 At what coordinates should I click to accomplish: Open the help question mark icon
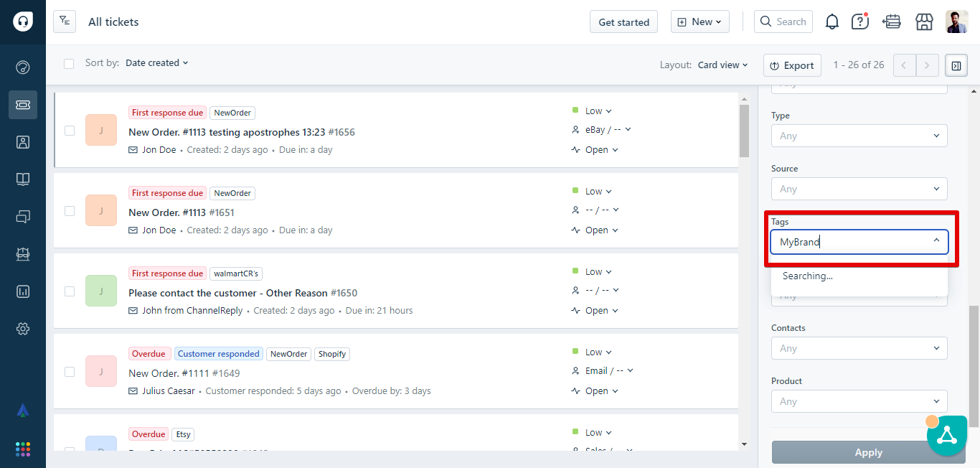tap(859, 22)
